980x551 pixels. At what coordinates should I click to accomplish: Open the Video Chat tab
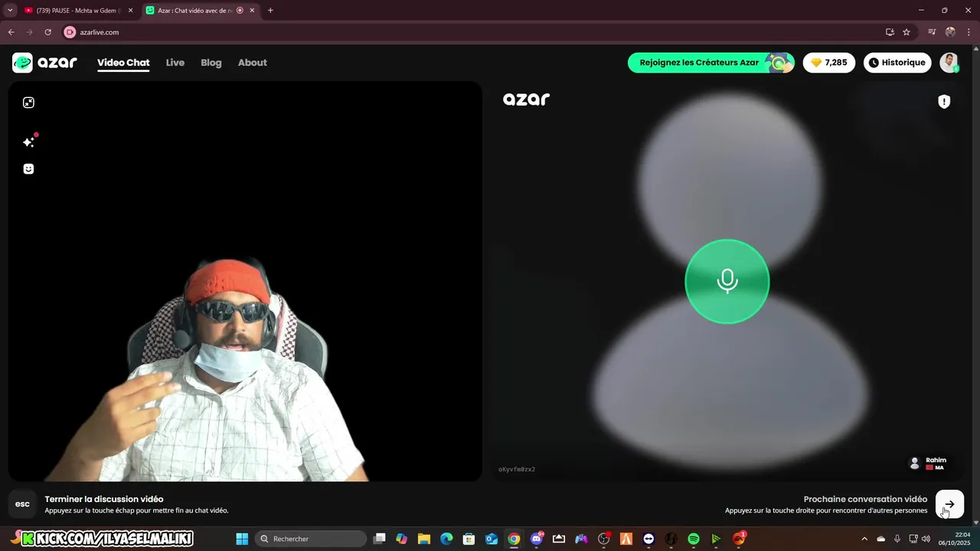(123, 63)
